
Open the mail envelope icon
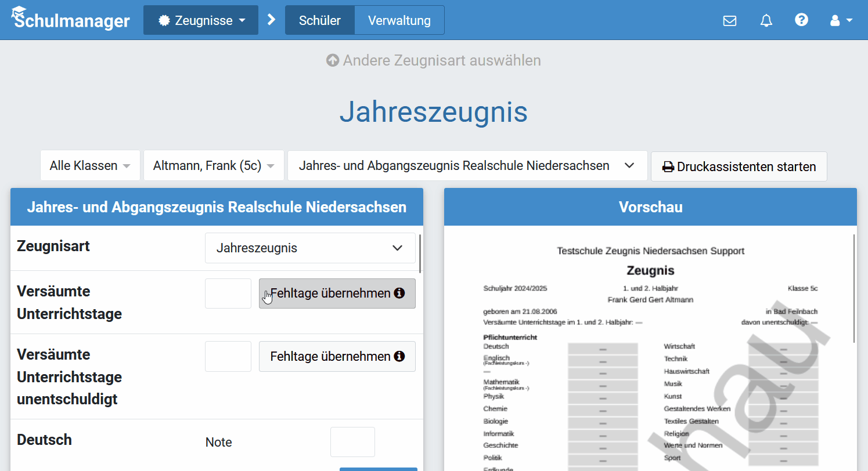coord(730,20)
